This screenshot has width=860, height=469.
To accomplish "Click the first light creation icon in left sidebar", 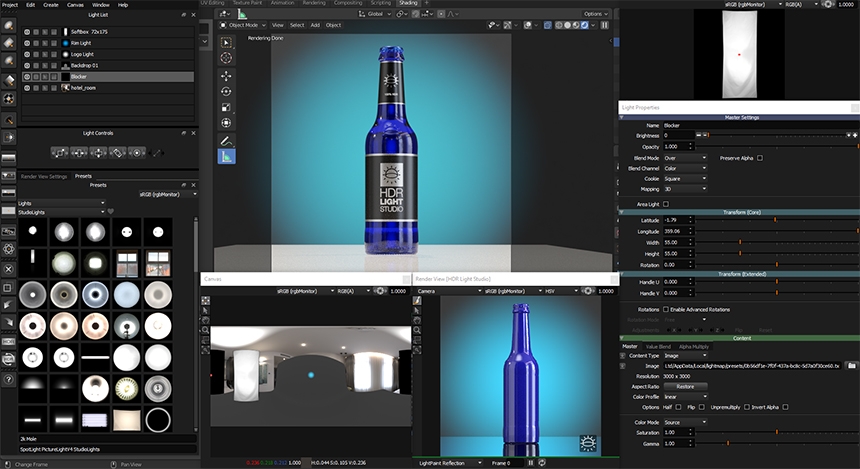I will coord(9,25).
